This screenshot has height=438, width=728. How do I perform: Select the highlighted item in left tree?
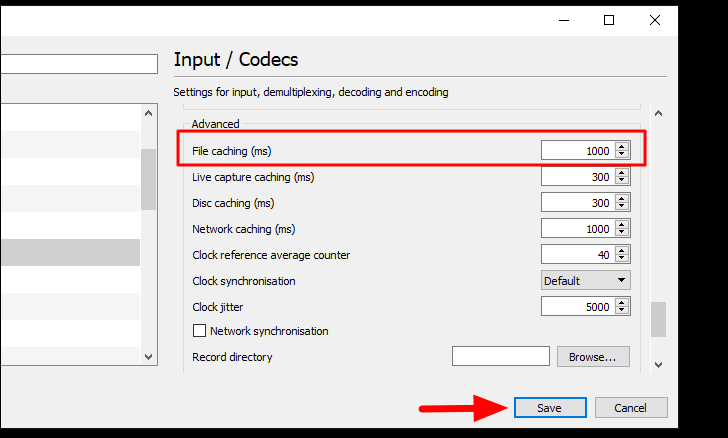click(71, 252)
